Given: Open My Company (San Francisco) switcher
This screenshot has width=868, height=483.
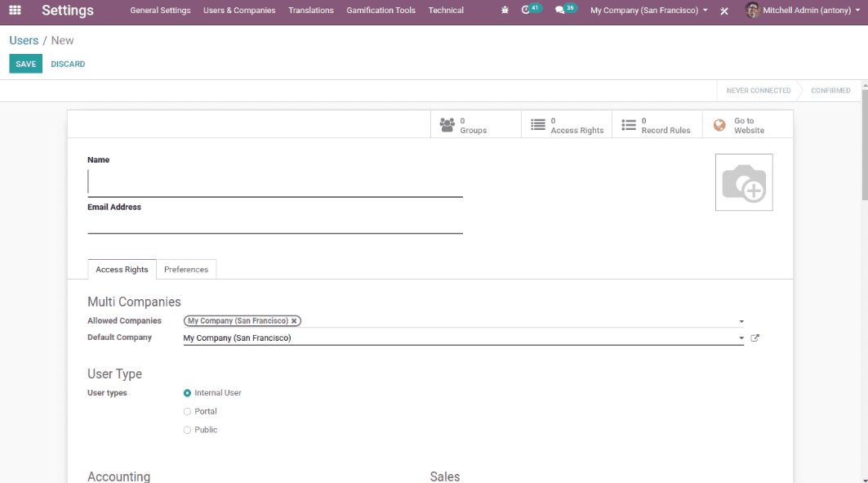Looking at the screenshot, I should (649, 10).
